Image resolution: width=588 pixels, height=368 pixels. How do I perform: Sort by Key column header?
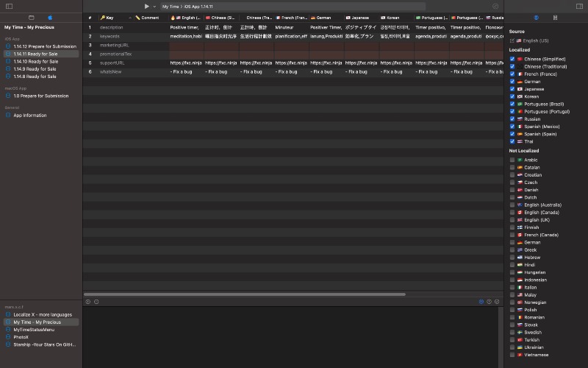115,18
